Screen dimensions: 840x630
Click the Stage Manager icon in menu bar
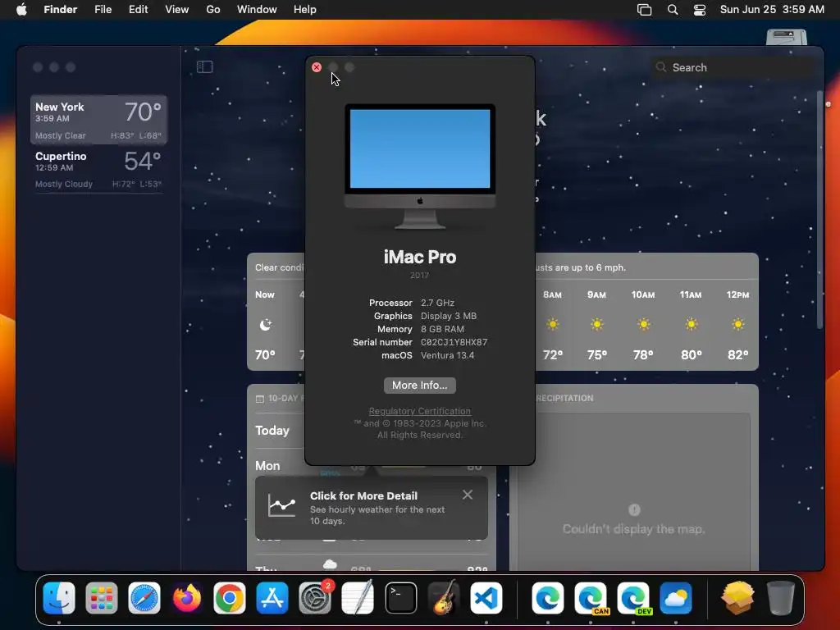645,10
